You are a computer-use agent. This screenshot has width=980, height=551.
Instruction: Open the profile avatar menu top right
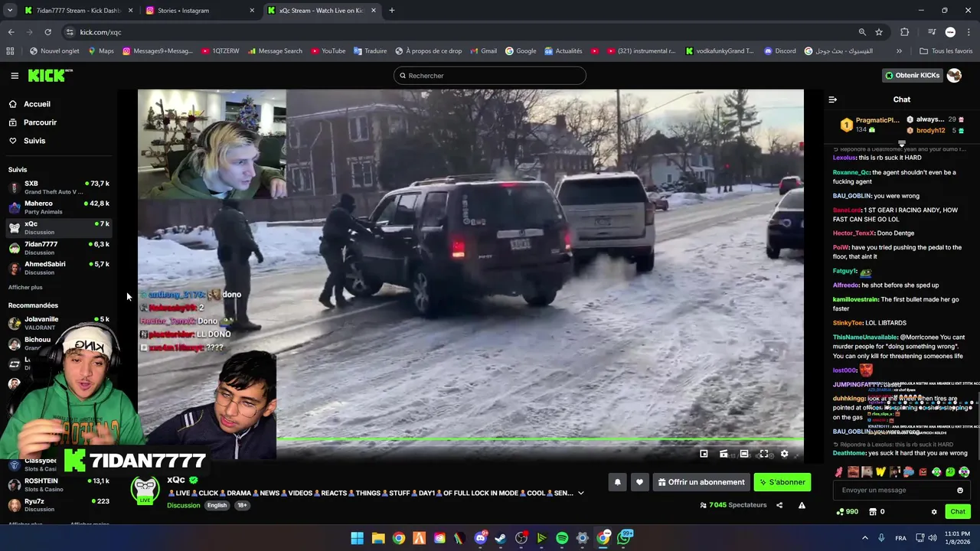pos(954,75)
